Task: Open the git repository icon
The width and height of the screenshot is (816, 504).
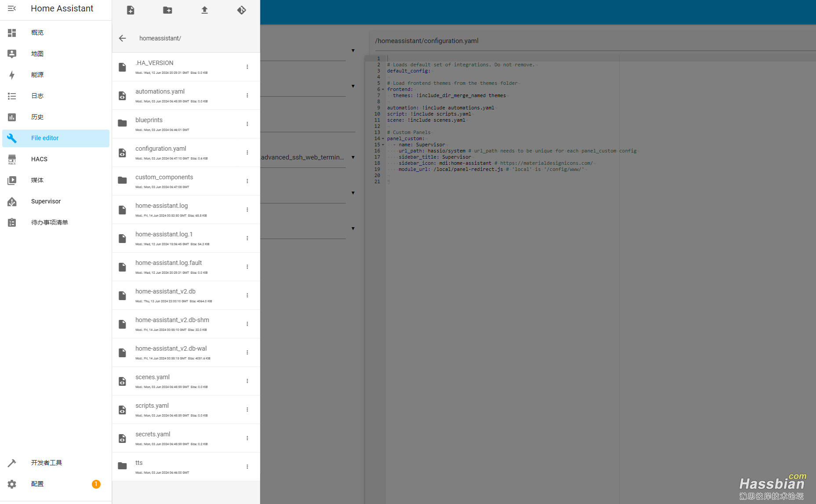Action: [x=242, y=10]
